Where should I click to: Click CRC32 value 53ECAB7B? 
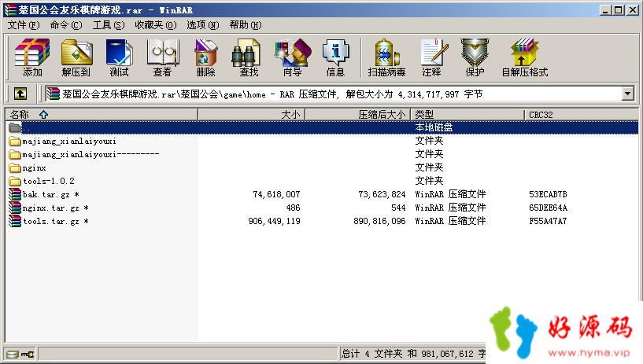pos(548,194)
